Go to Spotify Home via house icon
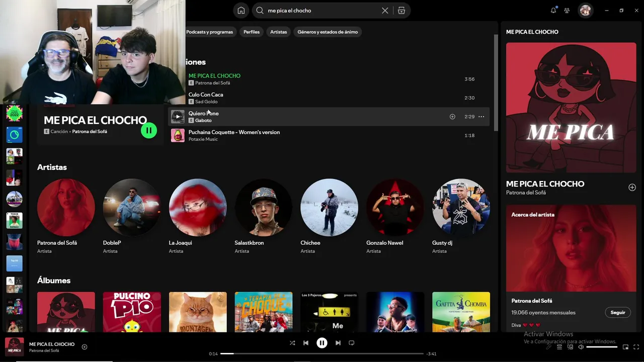 coord(241,11)
